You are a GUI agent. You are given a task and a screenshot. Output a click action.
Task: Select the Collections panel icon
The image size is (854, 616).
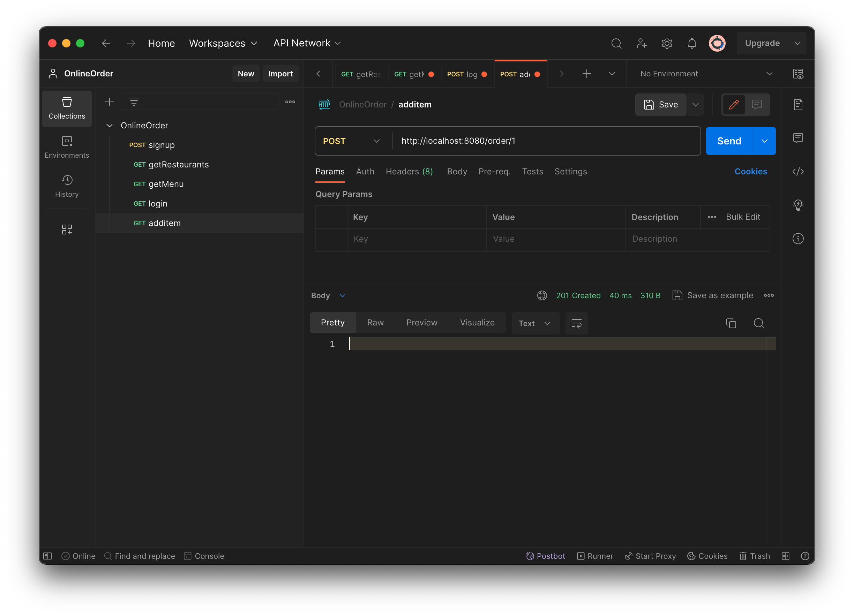pyautogui.click(x=67, y=108)
